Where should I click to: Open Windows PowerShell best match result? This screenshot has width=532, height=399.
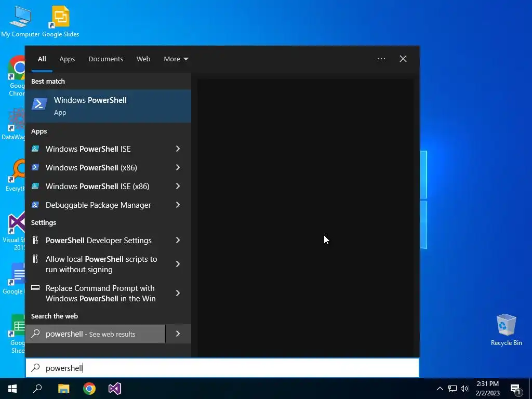tap(108, 106)
